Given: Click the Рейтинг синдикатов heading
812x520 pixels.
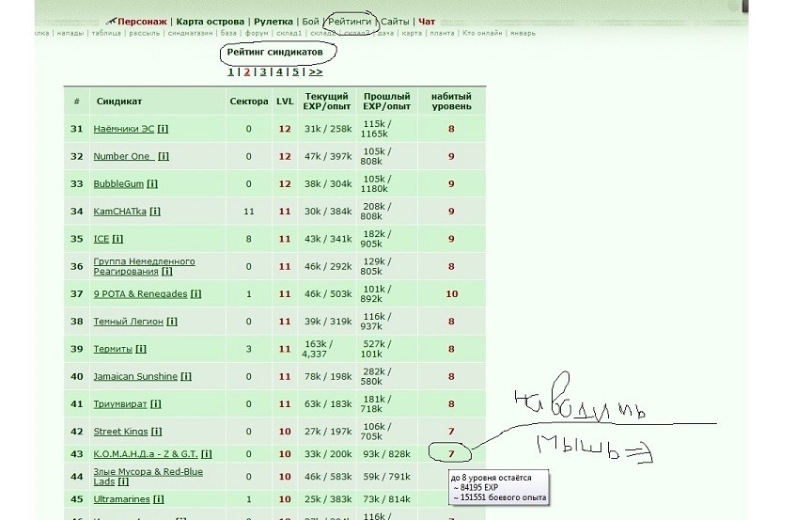Looking at the screenshot, I should point(274,52).
